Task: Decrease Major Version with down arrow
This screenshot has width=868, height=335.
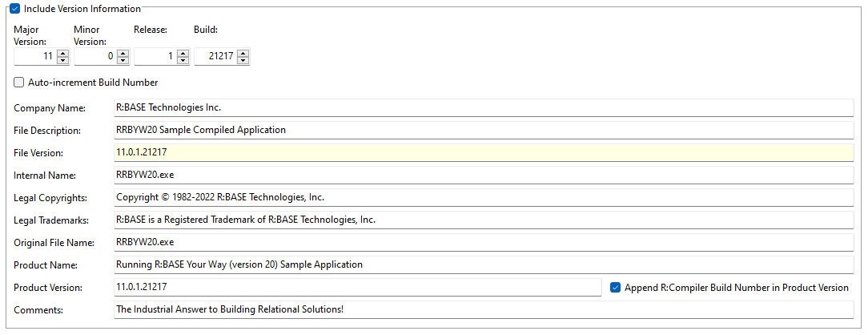Action: pos(62,60)
